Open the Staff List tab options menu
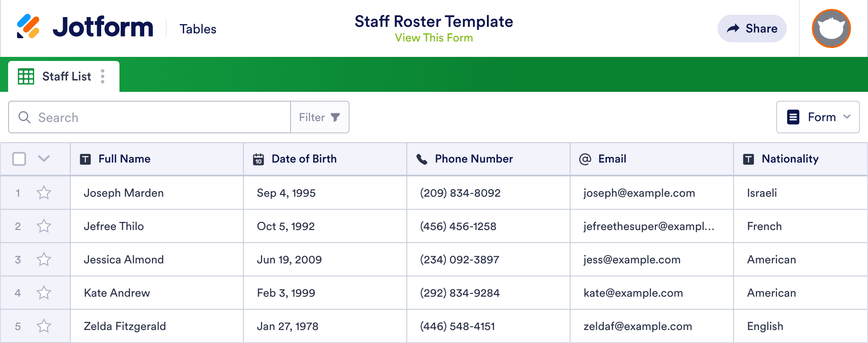The height and width of the screenshot is (343, 868). (103, 76)
